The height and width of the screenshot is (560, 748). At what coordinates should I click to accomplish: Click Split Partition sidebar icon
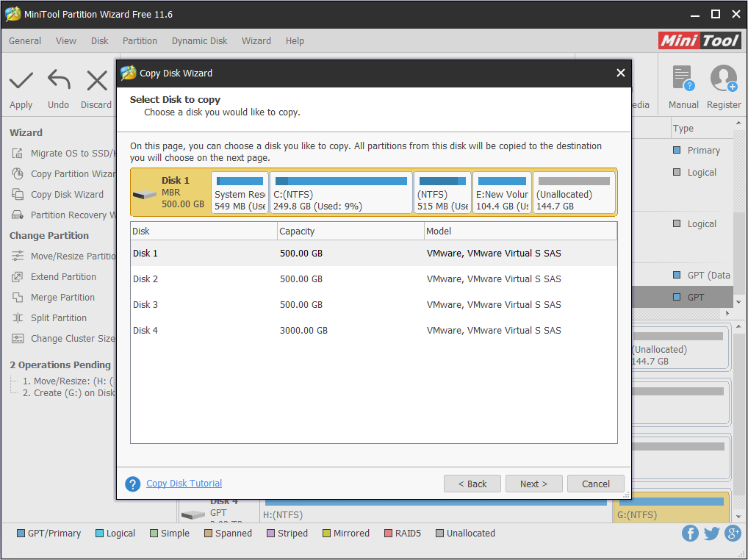[18, 317]
